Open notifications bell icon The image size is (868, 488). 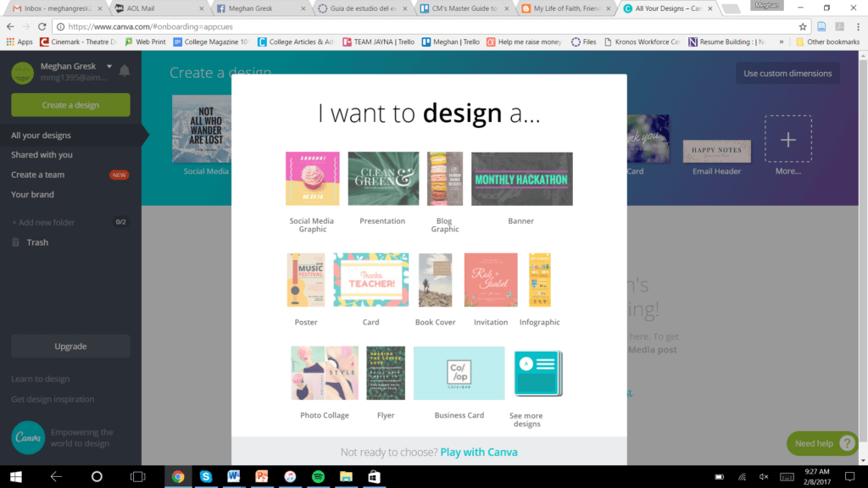tap(125, 71)
